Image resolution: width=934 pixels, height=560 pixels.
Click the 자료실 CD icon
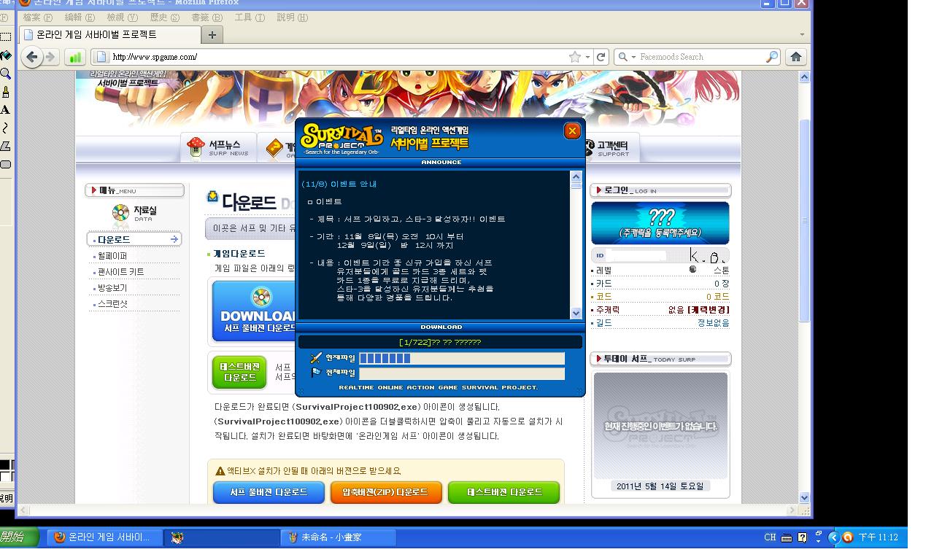click(x=120, y=212)
